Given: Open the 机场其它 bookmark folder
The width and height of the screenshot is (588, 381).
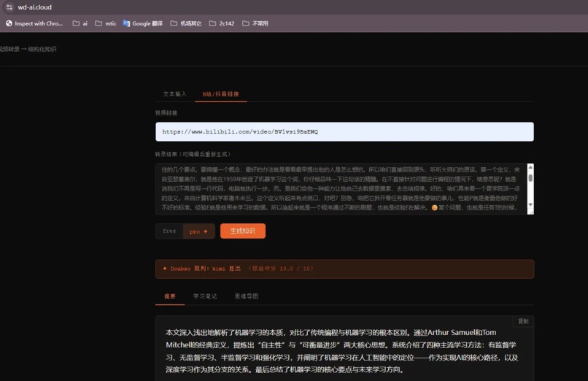Looking at the screenshot, I should [186, 23].
